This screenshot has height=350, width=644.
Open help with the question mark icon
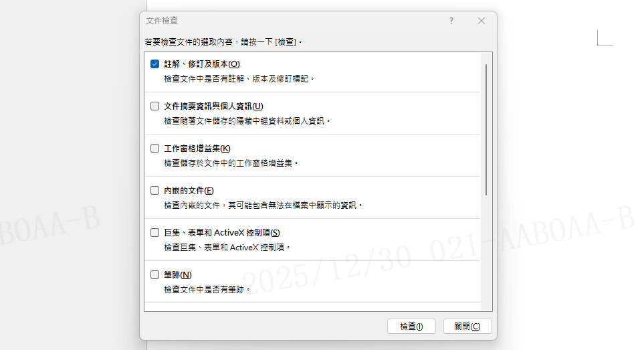[451, 21]
